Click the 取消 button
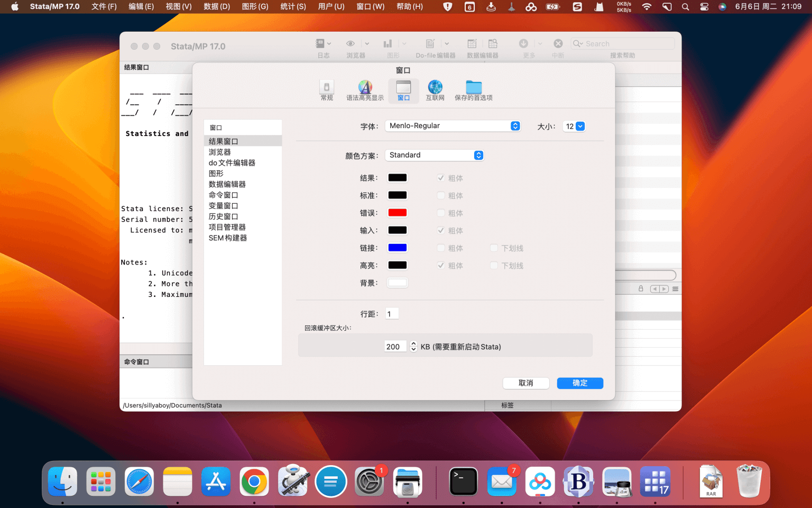812x508 pixels. pyautogui.click(x=526, y=383)
